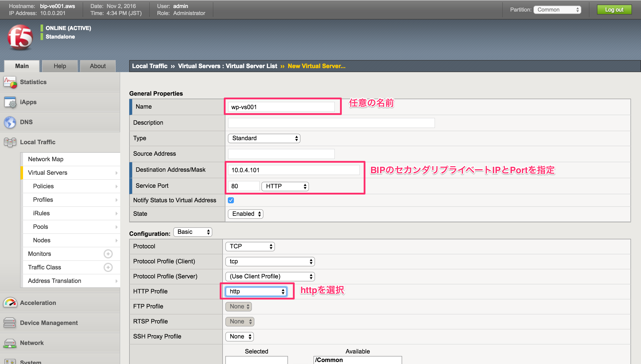Open Device Management via its icon

click(x=10, y=323)
